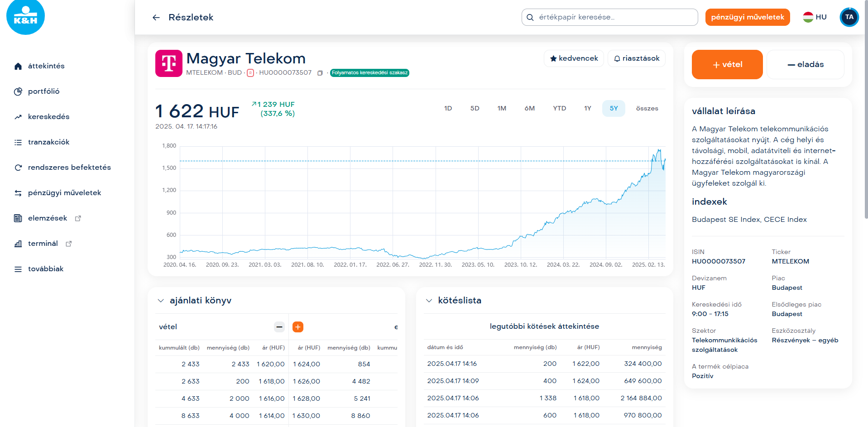The height and width of the screenshot is (427, 868).
Task: Open the TA user profile avatar
Action: (849, 17)
